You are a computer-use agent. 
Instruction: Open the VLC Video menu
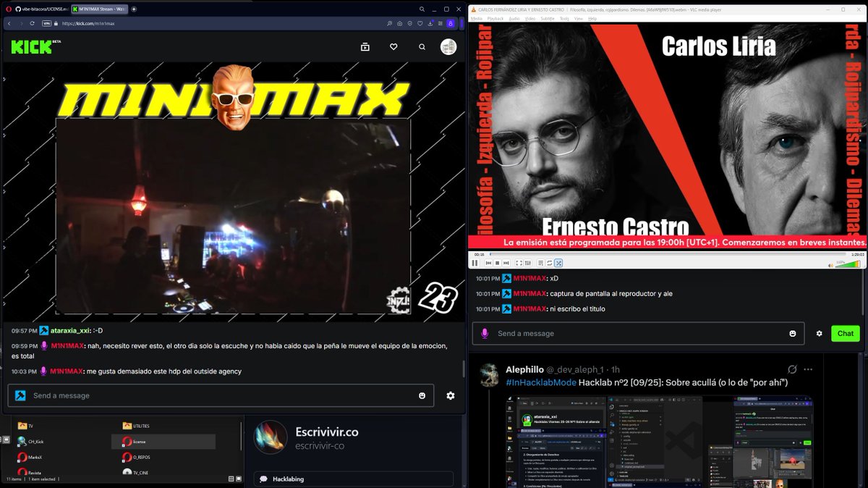[x=530, y=18]
